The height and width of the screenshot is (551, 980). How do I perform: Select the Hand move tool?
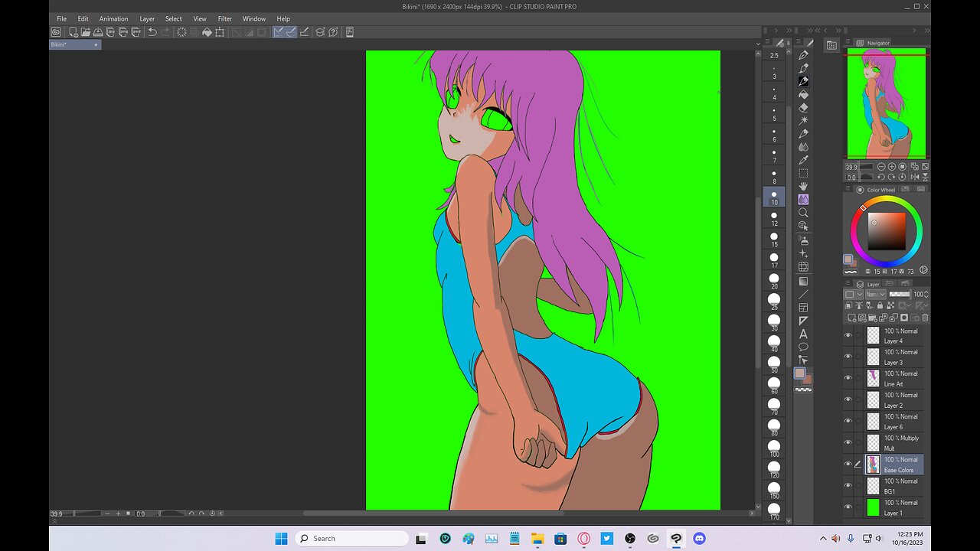[x=803, y=186]
